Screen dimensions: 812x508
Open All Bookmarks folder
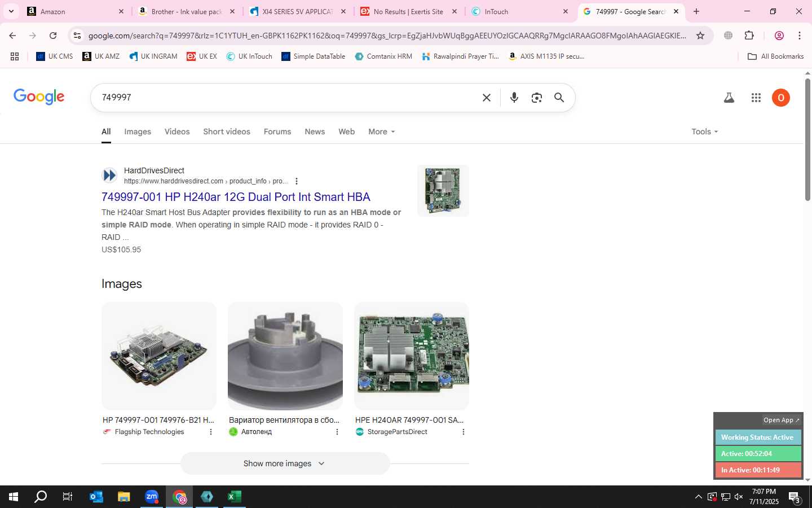pos(775,56)
